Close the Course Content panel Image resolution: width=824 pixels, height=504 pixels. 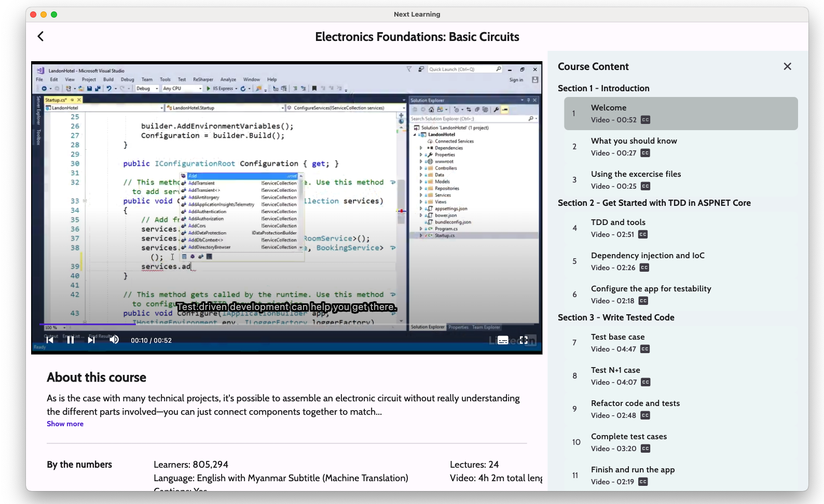coord(787,66)
